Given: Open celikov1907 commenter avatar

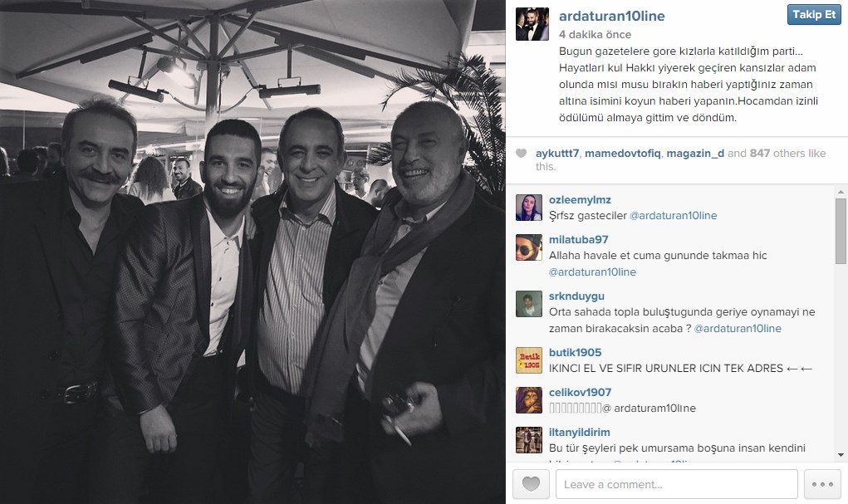Looking at the screenshot, I should pyautogui.click(x=529, y=400).
